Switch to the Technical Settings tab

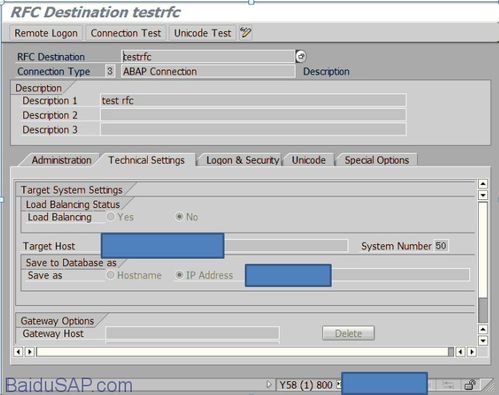[x=146, y=160]
